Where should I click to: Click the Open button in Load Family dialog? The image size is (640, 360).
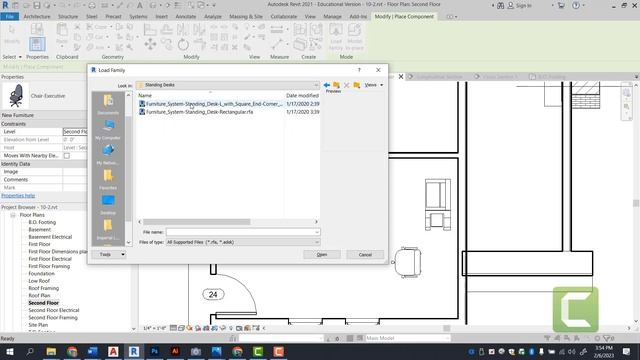322,254
